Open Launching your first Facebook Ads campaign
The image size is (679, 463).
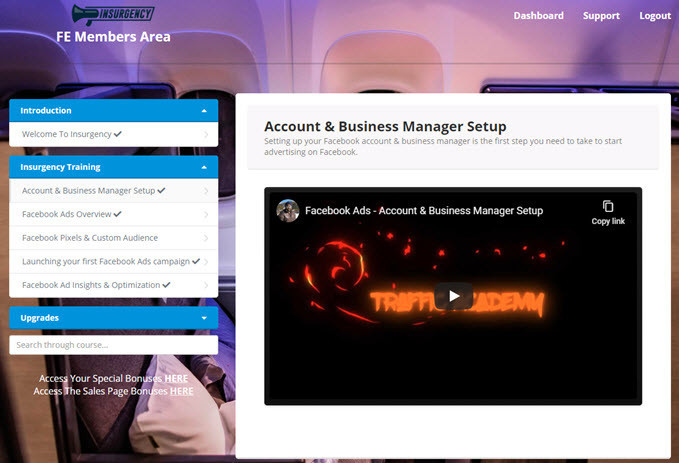(x=113, y=262)
